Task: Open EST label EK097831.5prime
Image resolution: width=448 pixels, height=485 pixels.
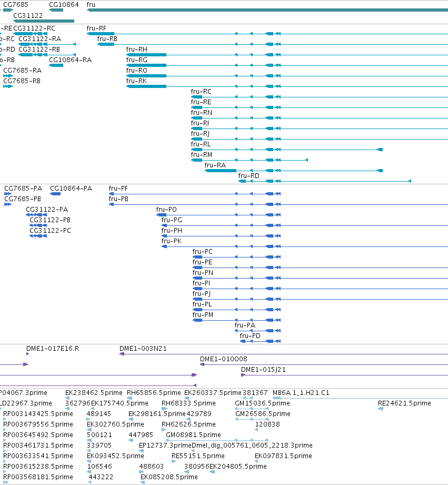Action: pyautogui.click(x=283, y=456)
